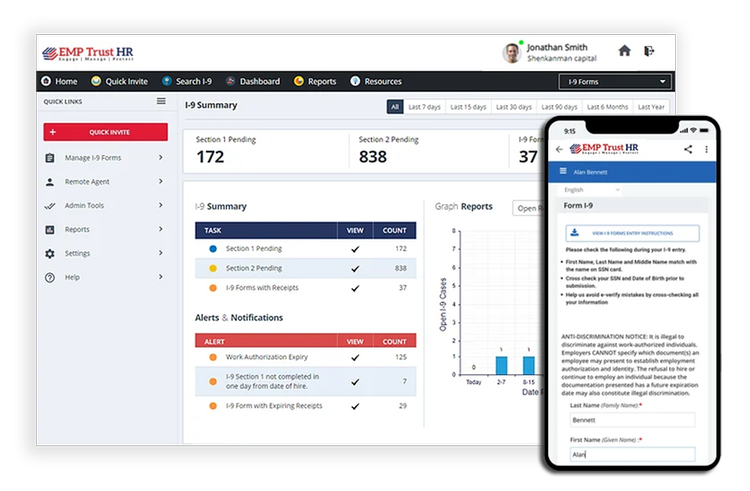This screenshot has height=491, width=750.
Task: Tap share icon in phone app
Action: pyautogui.click(x=688, y=149)
